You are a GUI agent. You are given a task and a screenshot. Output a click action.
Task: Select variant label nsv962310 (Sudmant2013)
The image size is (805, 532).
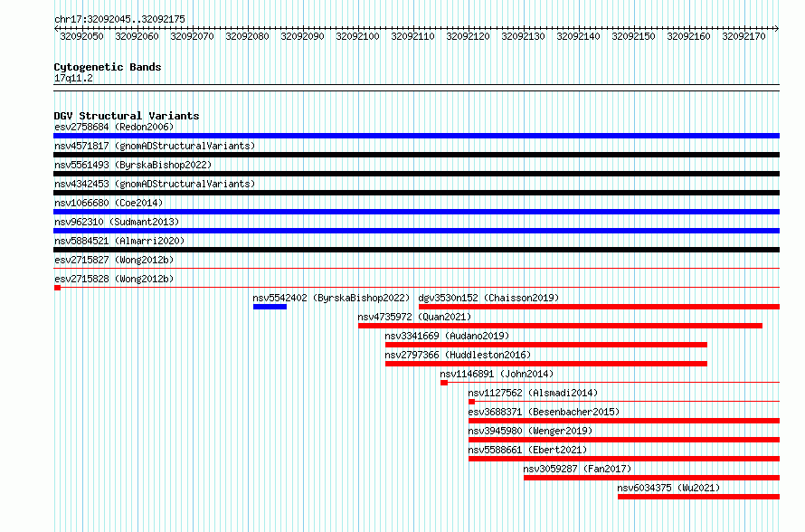[x=117, y=222]
